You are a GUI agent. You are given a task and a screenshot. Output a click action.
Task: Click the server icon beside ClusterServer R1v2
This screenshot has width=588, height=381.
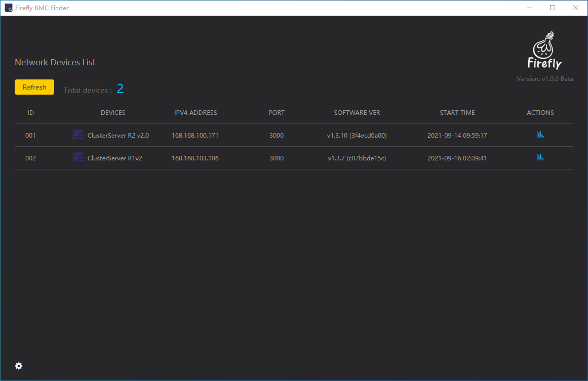tap(78, 158)
